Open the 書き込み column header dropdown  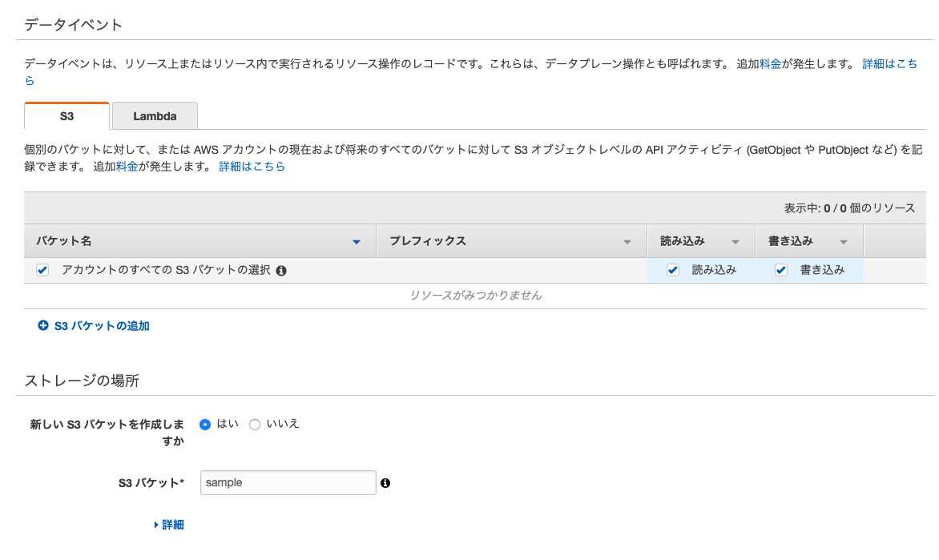tap(843, 242)
